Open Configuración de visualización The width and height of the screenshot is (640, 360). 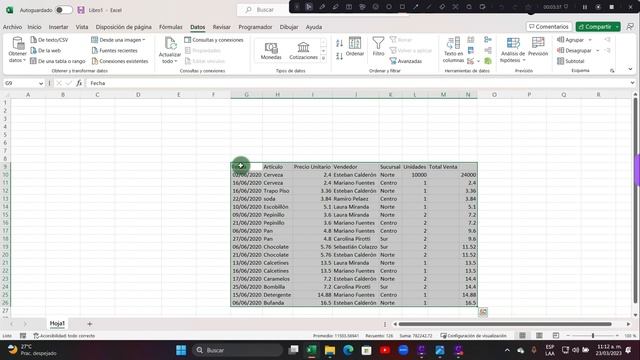click(473, 336)
